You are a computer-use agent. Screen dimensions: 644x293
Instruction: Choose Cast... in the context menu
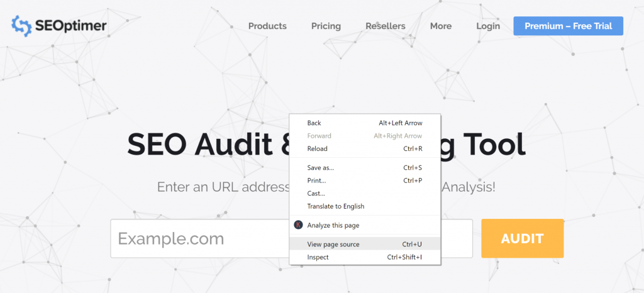(x=316, y=194)
